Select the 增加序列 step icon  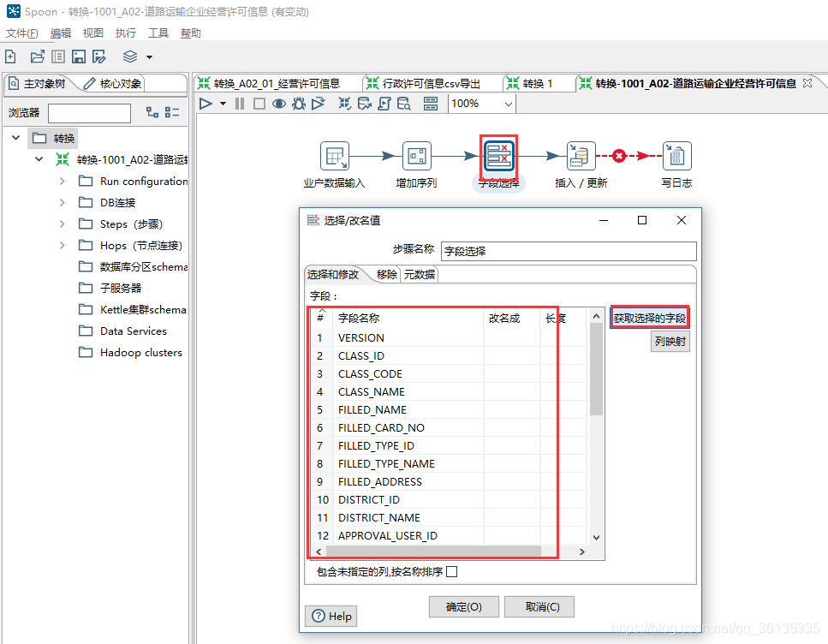click(x=417, y=156)
